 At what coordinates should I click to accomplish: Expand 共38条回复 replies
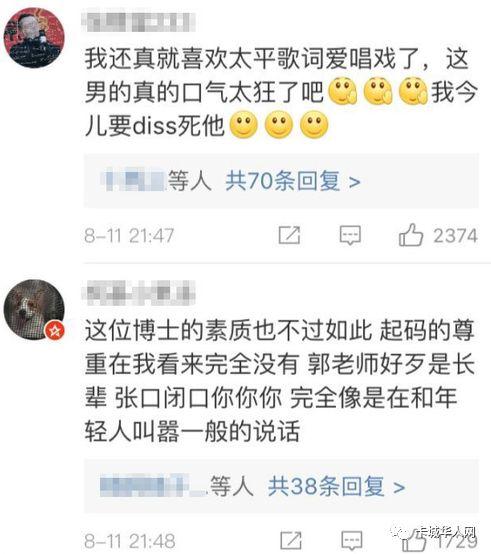(x=336, y=487)
